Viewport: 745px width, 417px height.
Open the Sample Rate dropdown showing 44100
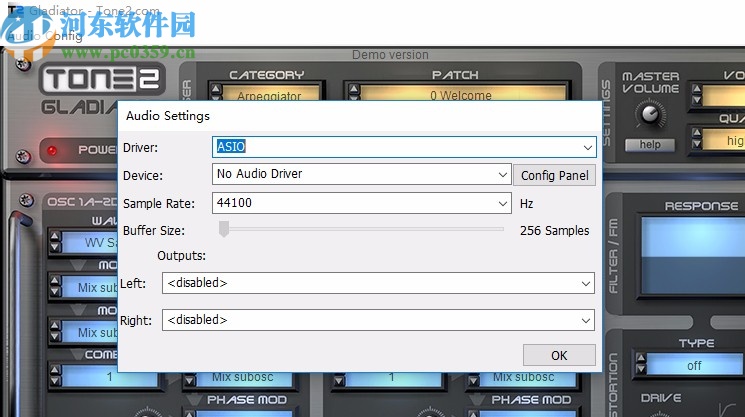(362, 203)
